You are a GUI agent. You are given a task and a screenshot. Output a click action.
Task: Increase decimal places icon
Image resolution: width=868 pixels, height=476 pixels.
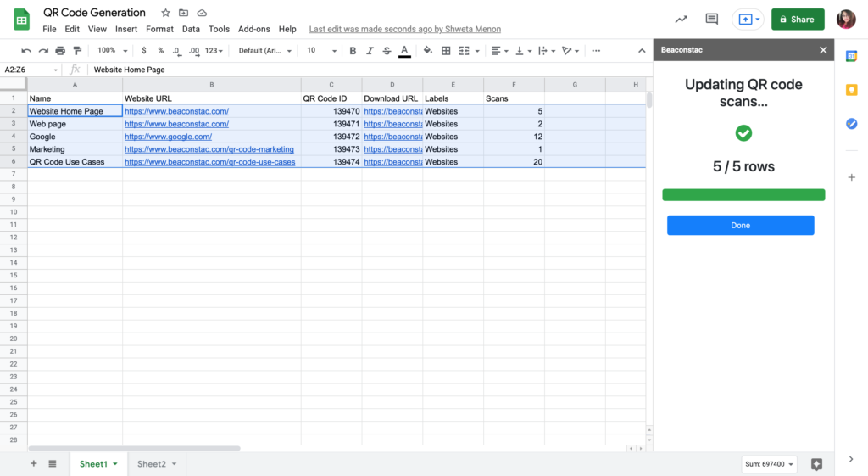194,50
